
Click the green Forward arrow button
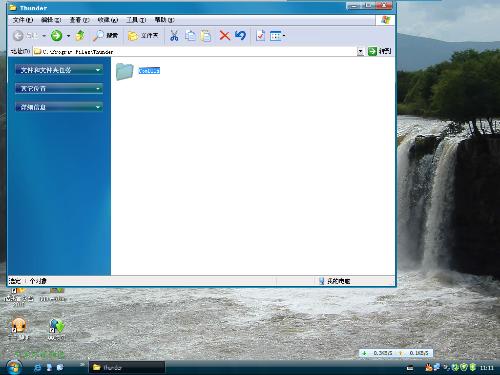coord(56,35)
